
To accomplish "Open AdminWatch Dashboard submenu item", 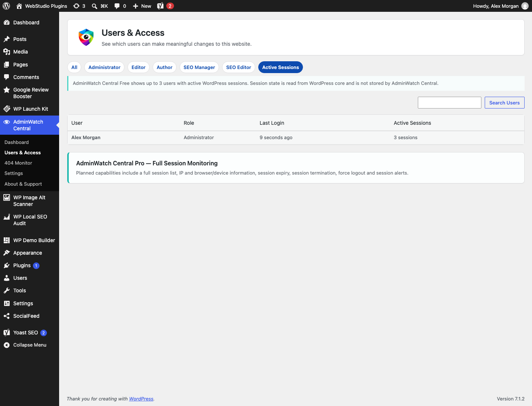I will [17, 142].
